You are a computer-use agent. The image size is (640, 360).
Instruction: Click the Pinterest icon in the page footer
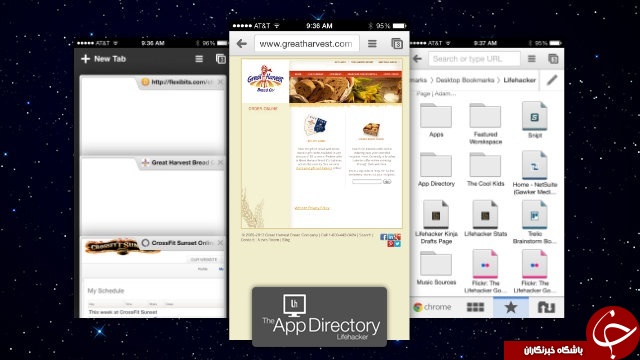pyautogui.click(x=391, y=244)
